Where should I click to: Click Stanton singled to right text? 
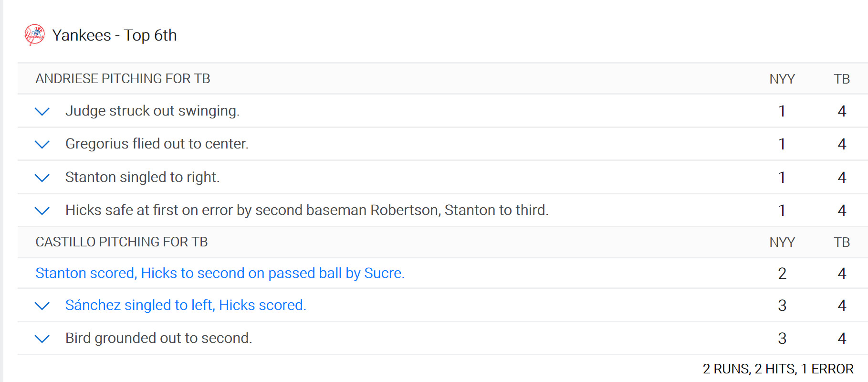click(x=142, y=177)
